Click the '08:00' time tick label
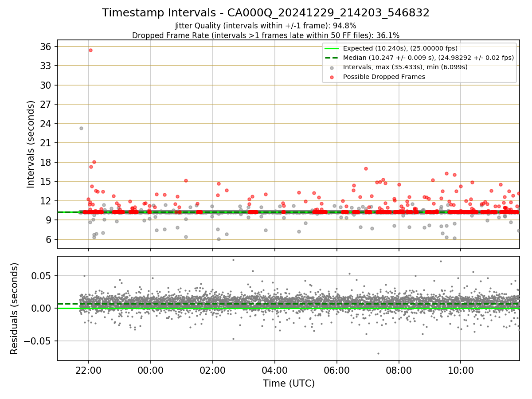 399,370
